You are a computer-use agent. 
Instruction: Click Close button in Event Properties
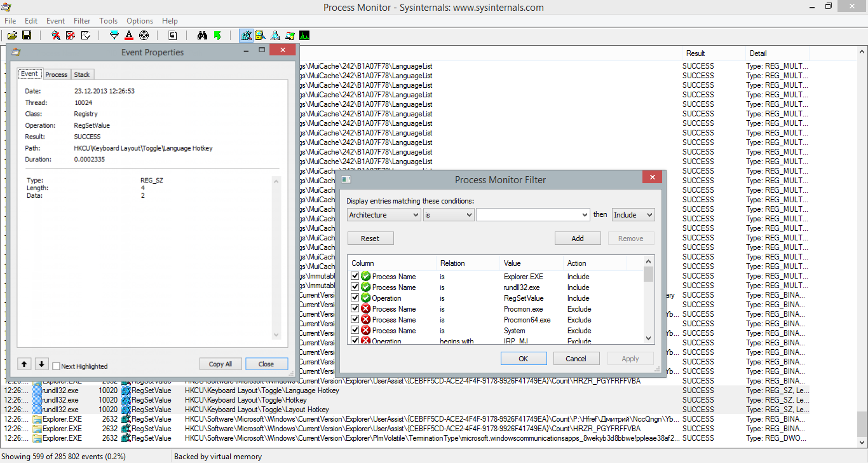point(266,364)
